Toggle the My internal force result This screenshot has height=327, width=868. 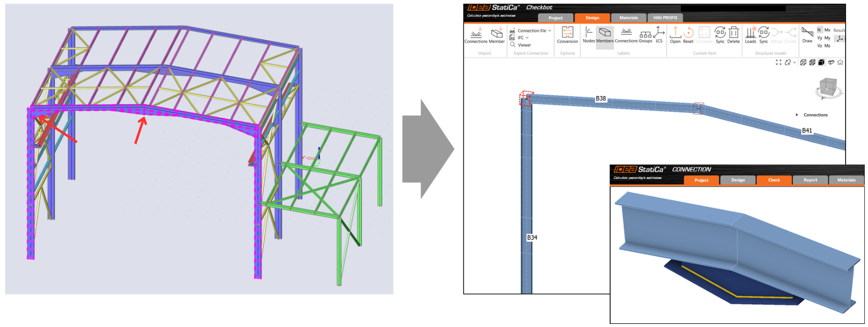point(827,38)
